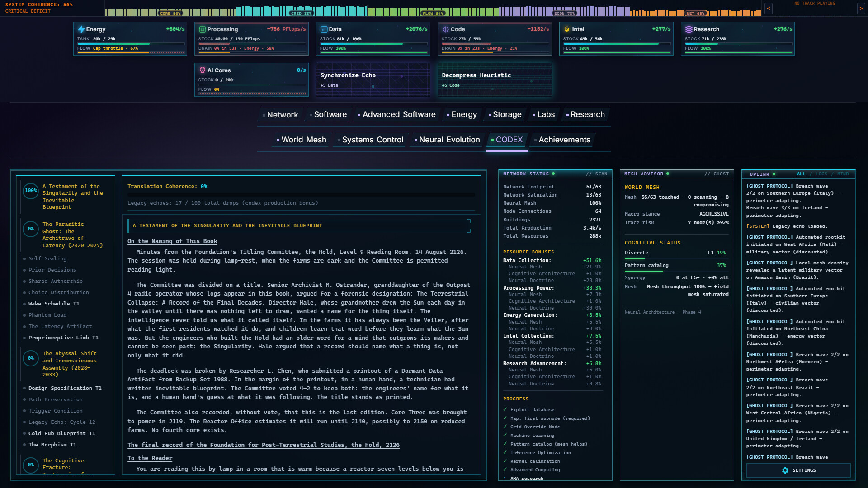This screenshot has width=868, height=488.
Task: Click the Pattern catalog progress bar
Action: click(676, 271)
